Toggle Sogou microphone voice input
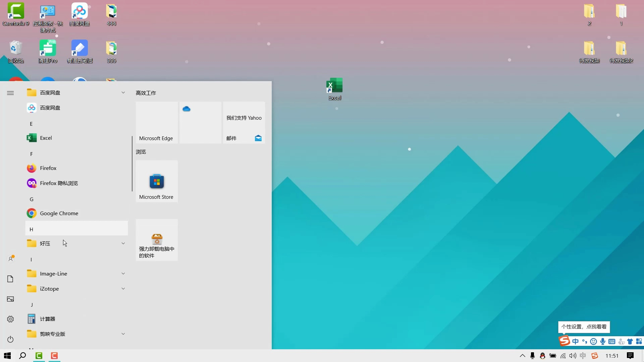This screenshot has height=362, width=644. point(603,342)
